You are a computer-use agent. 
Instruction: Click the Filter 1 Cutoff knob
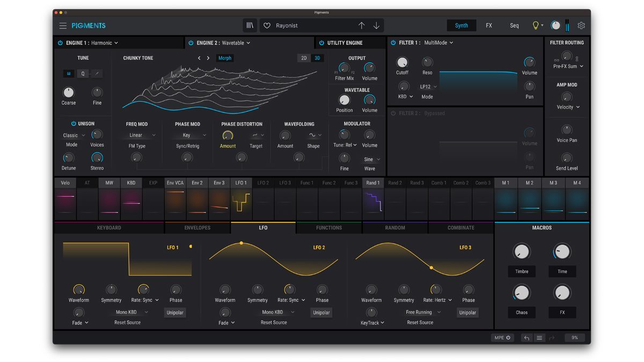click(x=402, y=62)
